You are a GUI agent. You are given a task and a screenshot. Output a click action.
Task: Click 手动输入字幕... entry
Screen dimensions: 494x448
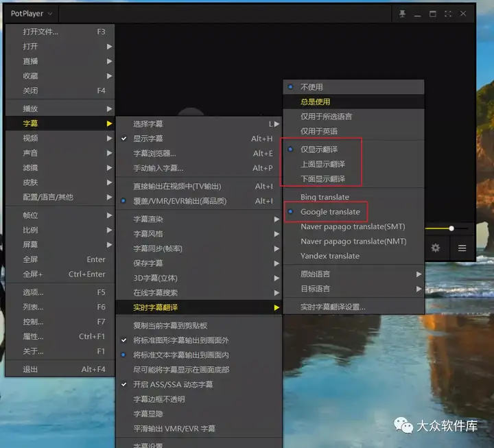coord(199,168)
